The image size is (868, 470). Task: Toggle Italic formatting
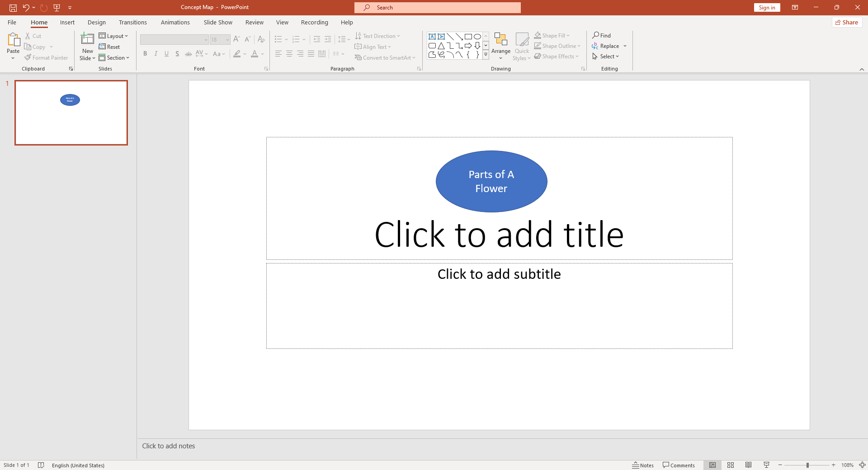tap(156, 54)
